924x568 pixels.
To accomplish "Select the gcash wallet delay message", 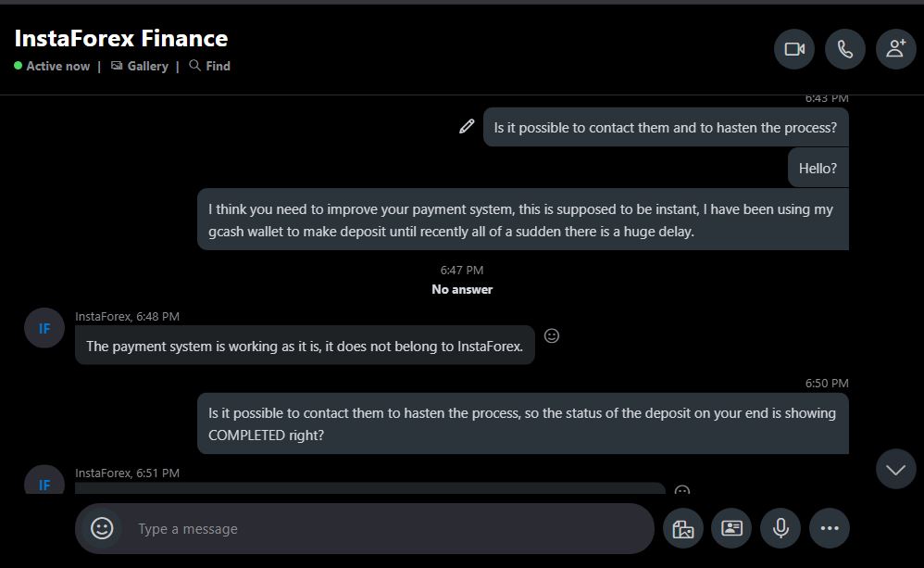I will [x=522, y=221].
